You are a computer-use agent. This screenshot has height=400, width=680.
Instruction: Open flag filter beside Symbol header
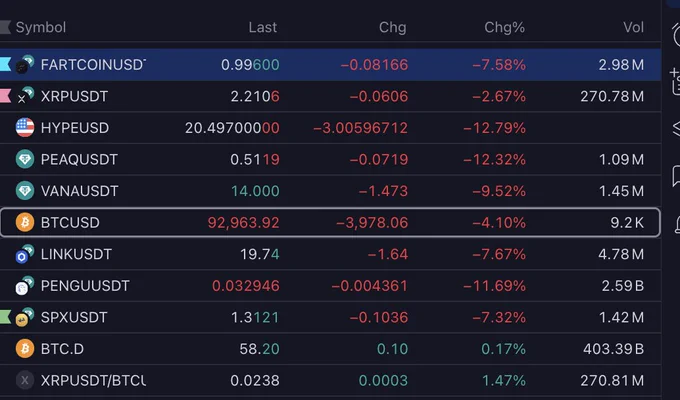[5, 27]
